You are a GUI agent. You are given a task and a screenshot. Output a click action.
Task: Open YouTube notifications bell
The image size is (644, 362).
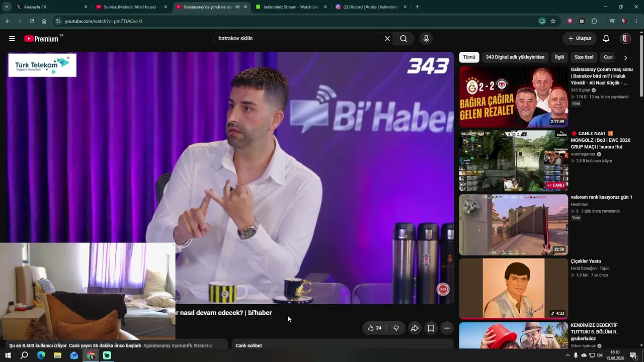pyautogui.click(x=606, y=39)
